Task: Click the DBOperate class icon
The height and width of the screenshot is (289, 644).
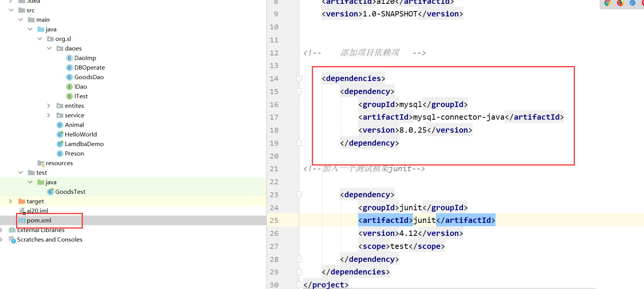Action: [x=69, y=68]
